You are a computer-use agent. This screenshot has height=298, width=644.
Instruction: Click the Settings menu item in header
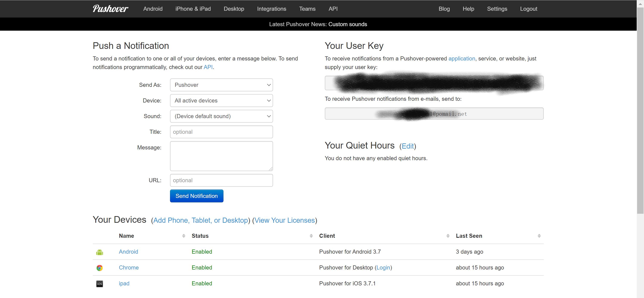point(497,9)
